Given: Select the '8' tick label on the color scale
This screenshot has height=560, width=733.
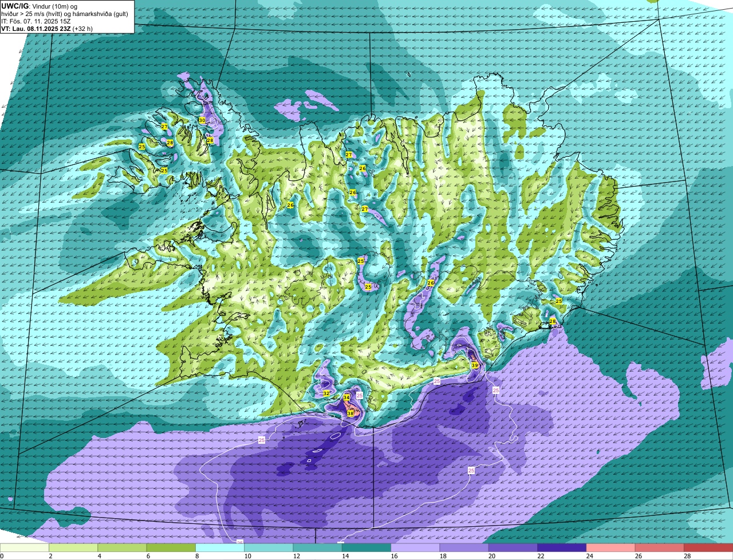Looking at the screenshot, I should [x=196, y=556].
